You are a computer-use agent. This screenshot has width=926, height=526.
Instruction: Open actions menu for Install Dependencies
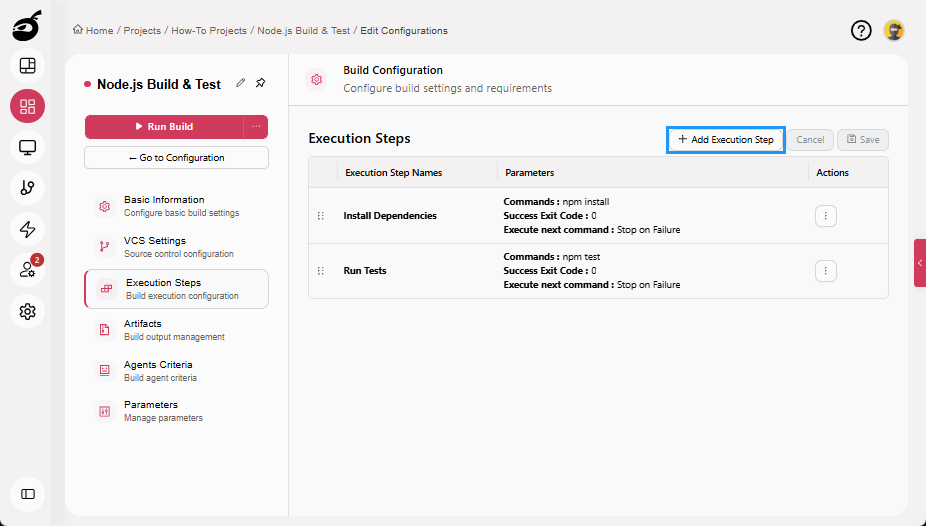pos(826,215)
